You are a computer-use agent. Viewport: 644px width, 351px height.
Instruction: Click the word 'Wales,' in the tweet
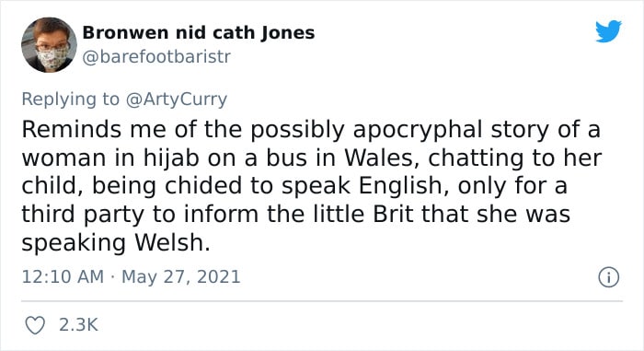click(381, 158)
